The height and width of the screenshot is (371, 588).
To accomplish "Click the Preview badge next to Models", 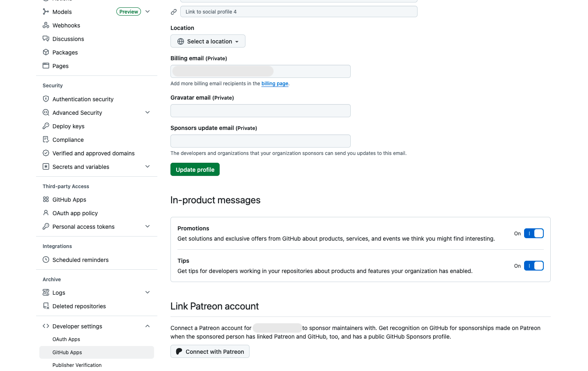I will [129, 11].
